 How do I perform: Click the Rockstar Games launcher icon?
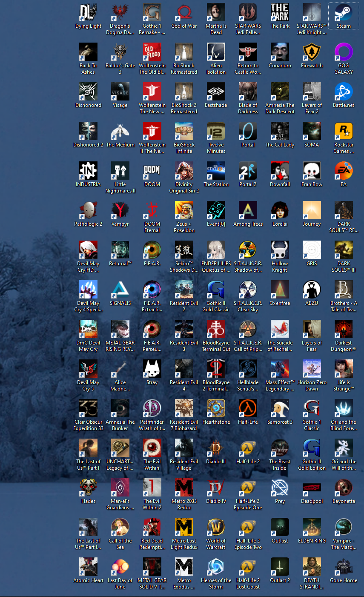pyautogui.click(x=344, y=131)
